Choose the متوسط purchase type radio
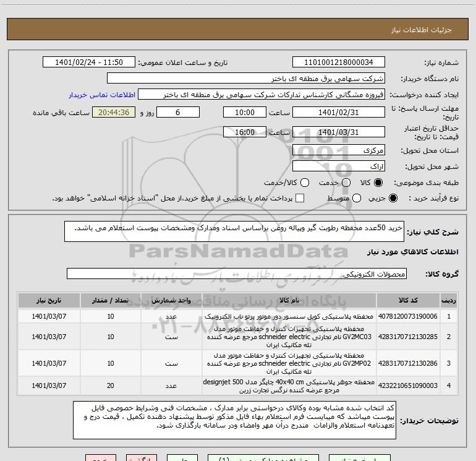The image size is (476, 461). 357,198
